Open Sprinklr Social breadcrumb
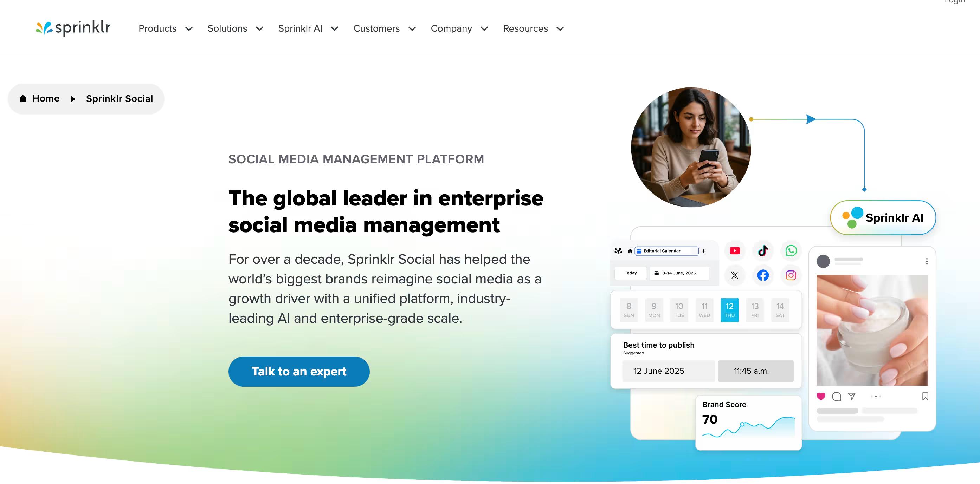Image resolution: width=980 pixels, height=484 pixels. click(120, 99)
